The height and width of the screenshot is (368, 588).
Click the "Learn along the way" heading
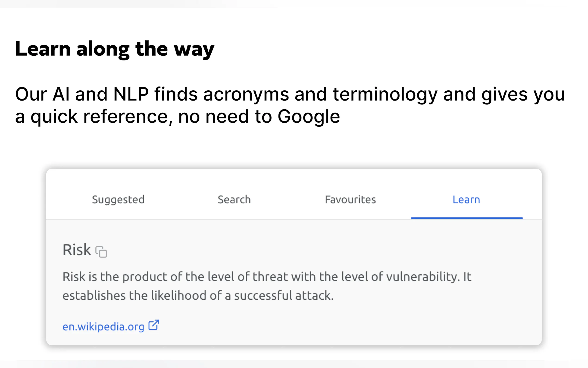click(x=115, y=49)
